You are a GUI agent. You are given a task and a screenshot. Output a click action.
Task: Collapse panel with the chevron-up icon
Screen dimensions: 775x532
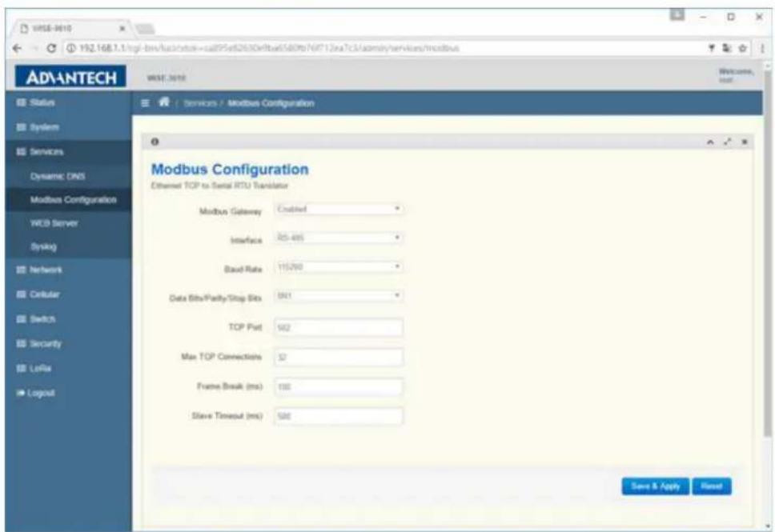point(710,142)
